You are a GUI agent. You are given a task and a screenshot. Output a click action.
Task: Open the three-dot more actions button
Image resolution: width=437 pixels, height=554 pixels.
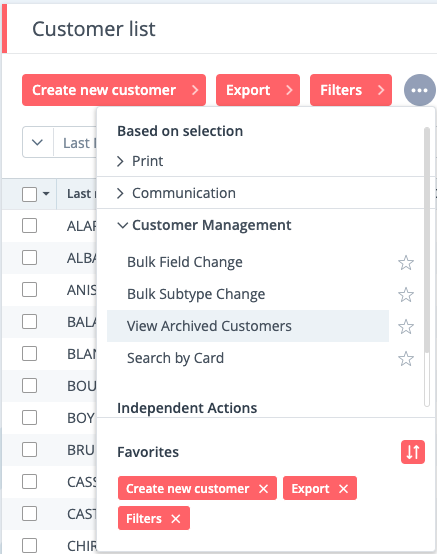point(419,90)
